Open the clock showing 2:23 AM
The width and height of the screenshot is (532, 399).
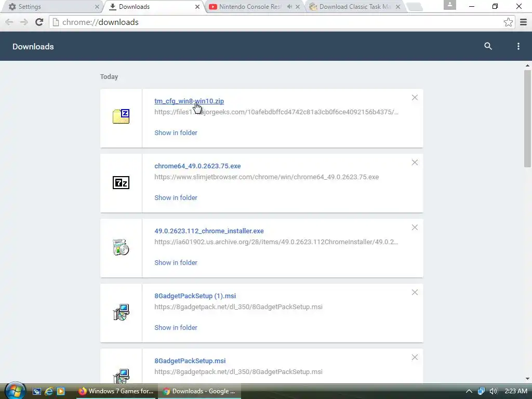516,391
